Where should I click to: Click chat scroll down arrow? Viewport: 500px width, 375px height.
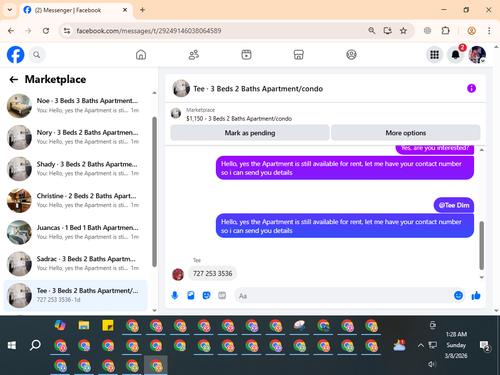[x=481, y=277]
